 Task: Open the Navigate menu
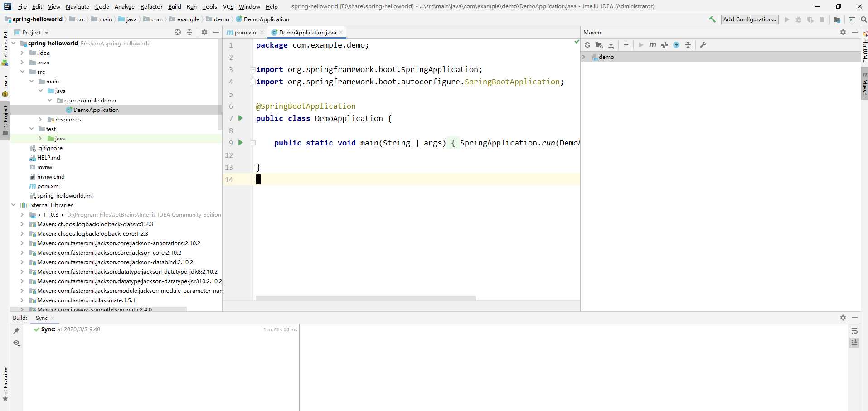click(x=77, y=6)
